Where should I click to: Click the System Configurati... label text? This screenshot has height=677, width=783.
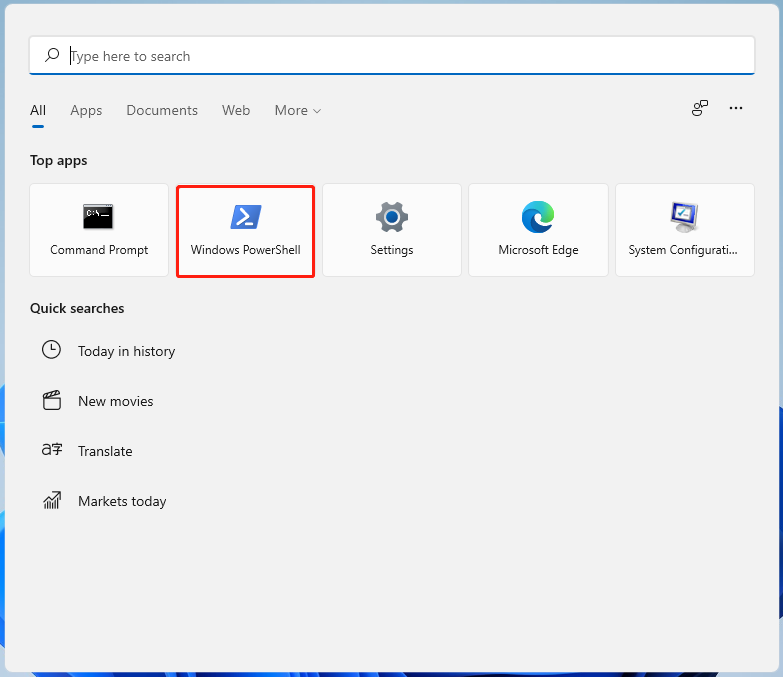(x=683, y=250)
